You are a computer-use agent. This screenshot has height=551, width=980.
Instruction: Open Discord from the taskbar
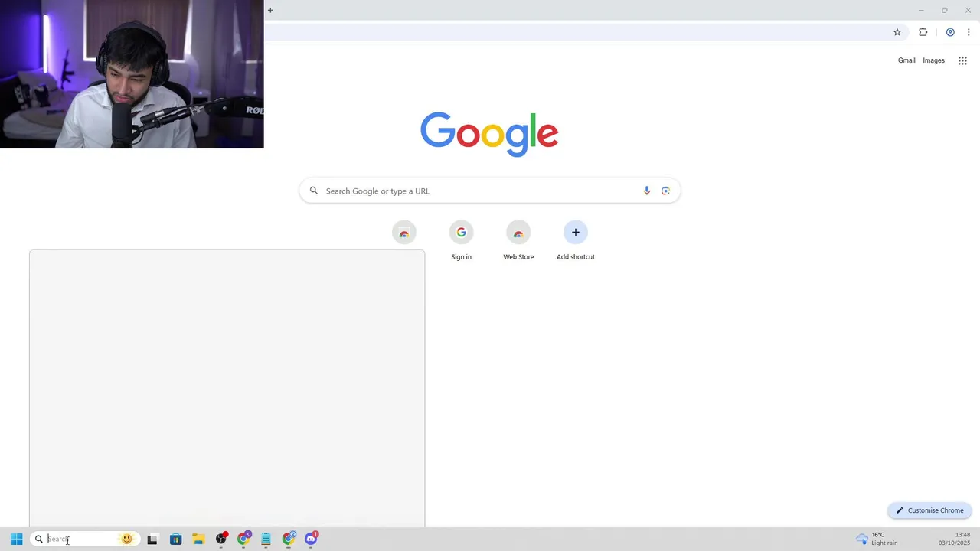point(311,539)
